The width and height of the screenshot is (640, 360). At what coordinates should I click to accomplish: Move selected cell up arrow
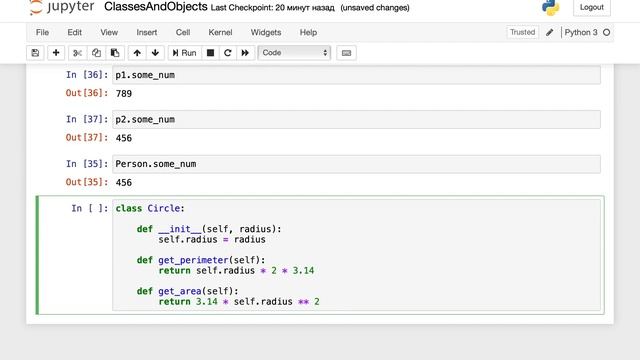tap(137, 53)
